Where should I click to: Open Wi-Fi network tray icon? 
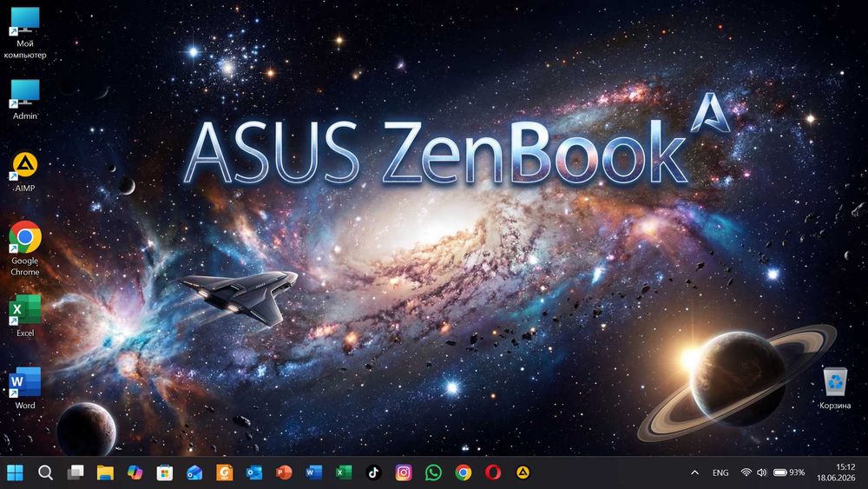(746, 472)
